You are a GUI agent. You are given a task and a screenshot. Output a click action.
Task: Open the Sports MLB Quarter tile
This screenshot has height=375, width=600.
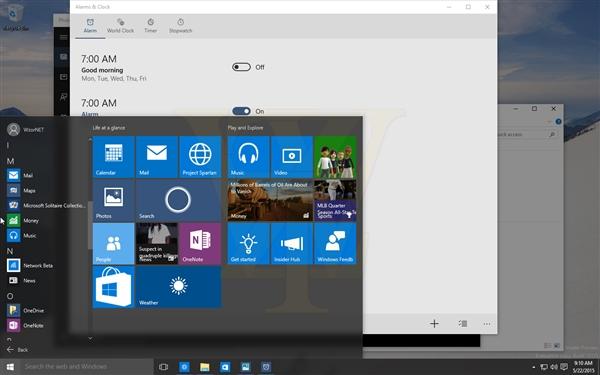335,201
